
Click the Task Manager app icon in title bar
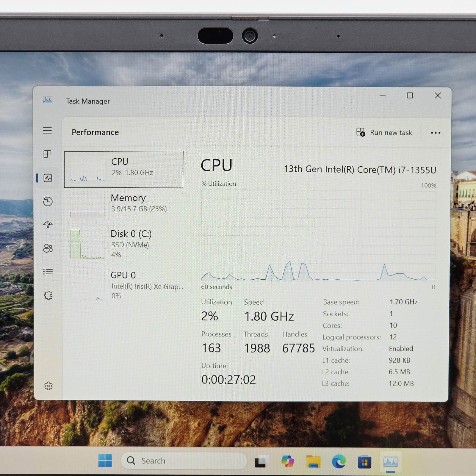(x=48, y=100)
